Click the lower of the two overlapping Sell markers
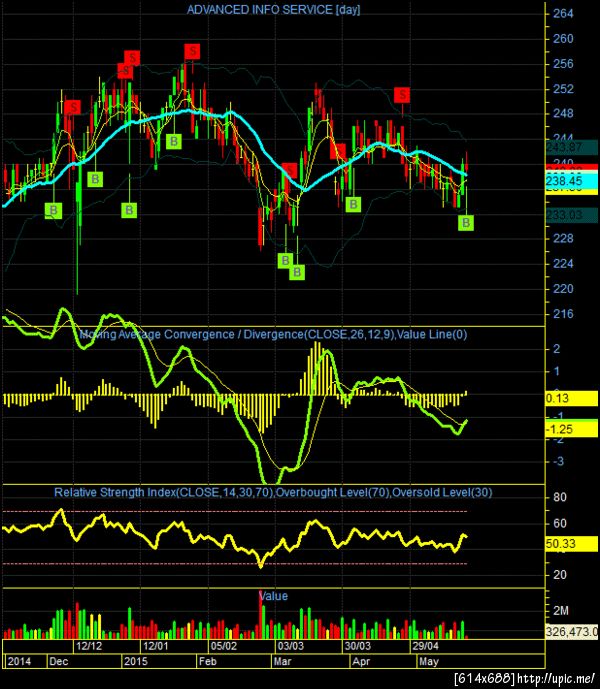The width and height of the screenshot is (600, 689). (124, 71)
